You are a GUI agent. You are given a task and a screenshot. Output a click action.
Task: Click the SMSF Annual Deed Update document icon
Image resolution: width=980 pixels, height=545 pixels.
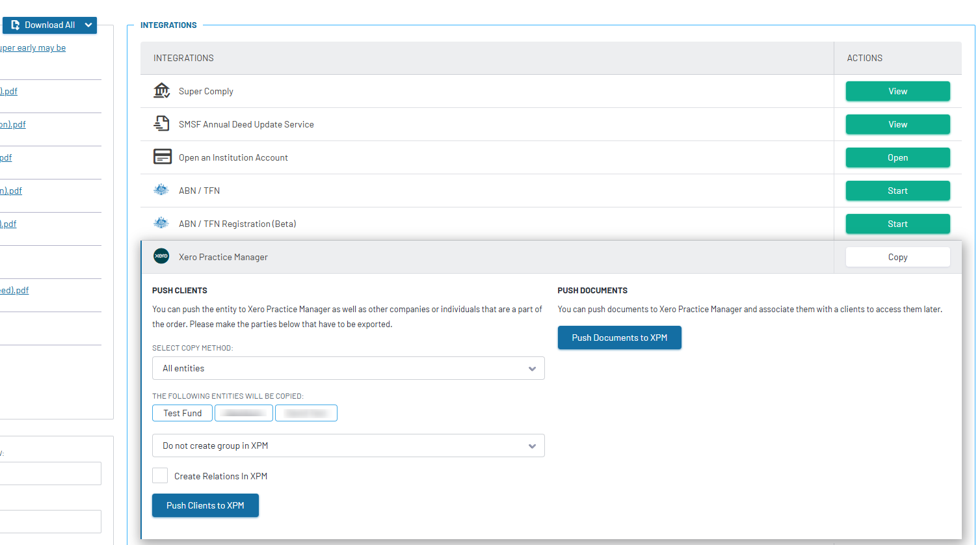click(161, 124)
